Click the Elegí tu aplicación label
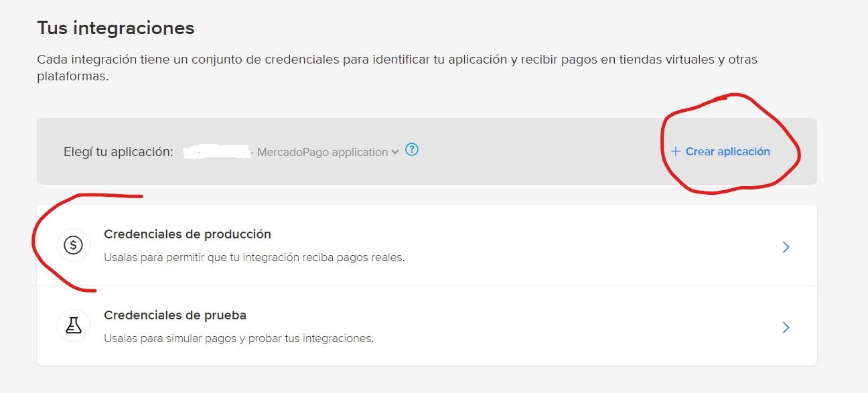This screenshot has height=393, width=868. click(x=117, y=152)
